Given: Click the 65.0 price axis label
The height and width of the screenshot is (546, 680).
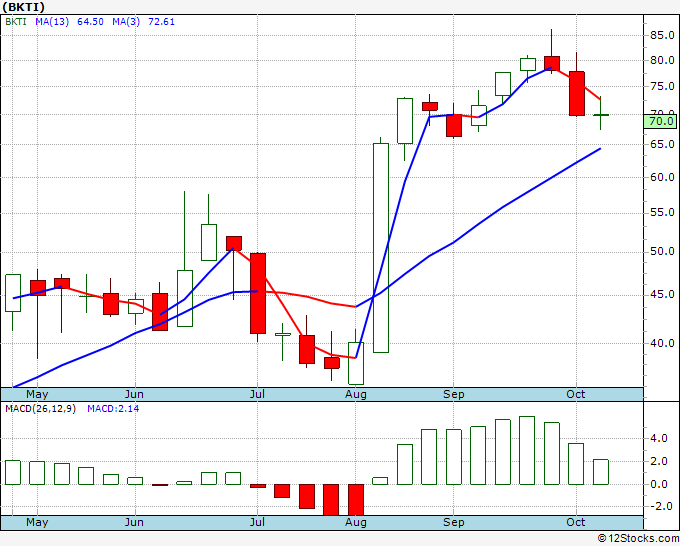Looking at the screenshot, I should pyautogui.click(x=662, y=144).
